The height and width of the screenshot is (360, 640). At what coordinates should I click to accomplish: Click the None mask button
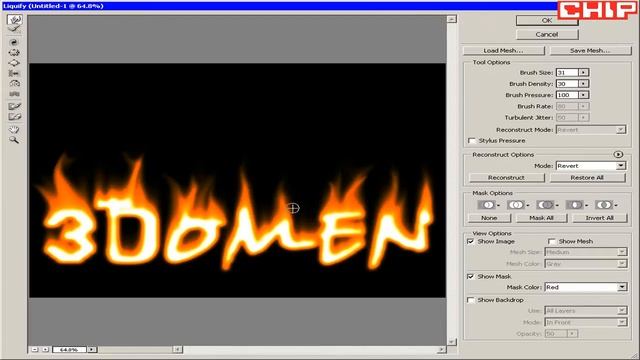[489, 218]
